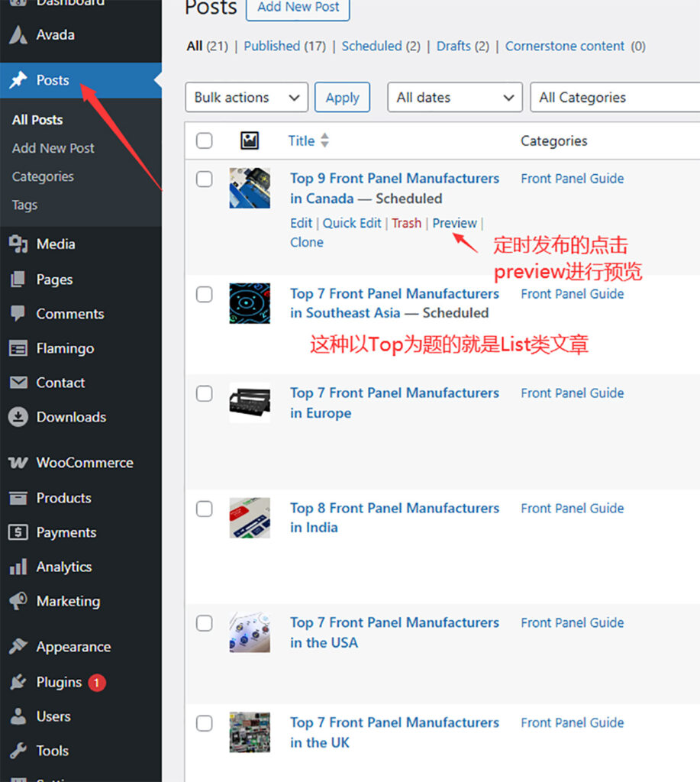The image size is (700, 782).
Task: Click Preview link for the Canada post
Action: [454, 223]
